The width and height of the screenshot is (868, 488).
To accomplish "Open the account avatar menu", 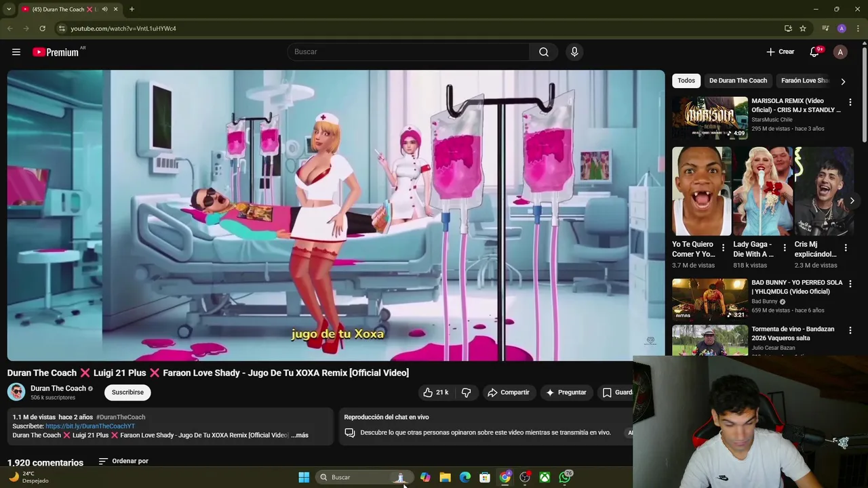I will [x=840, y=52].
